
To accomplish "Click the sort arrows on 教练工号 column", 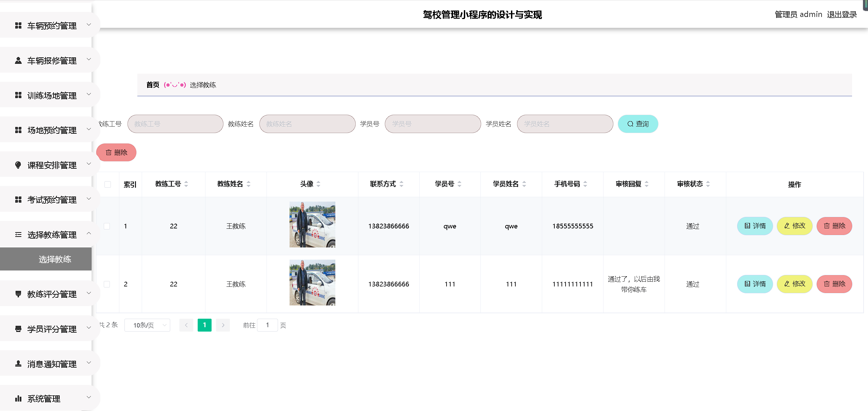I will [x=186, y=184].
